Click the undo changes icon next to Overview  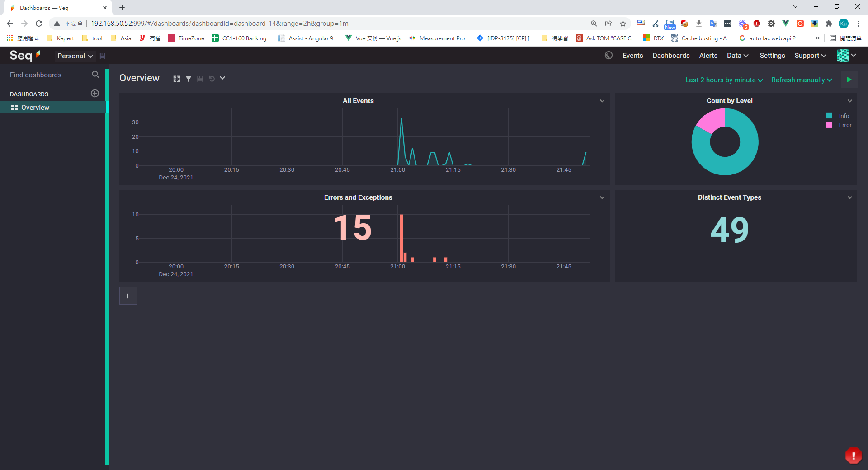pos(212,79)
